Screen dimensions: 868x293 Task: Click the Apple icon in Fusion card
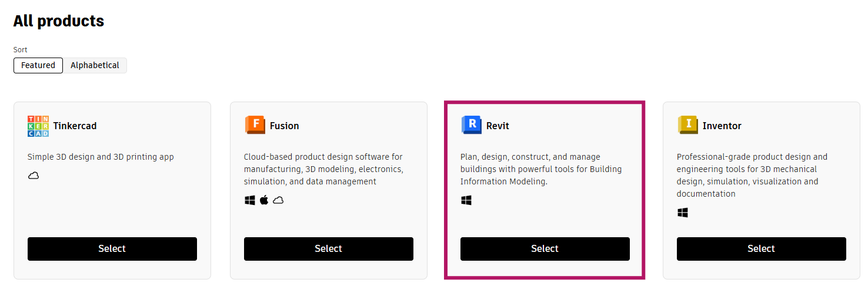click(x=264, y=200)
